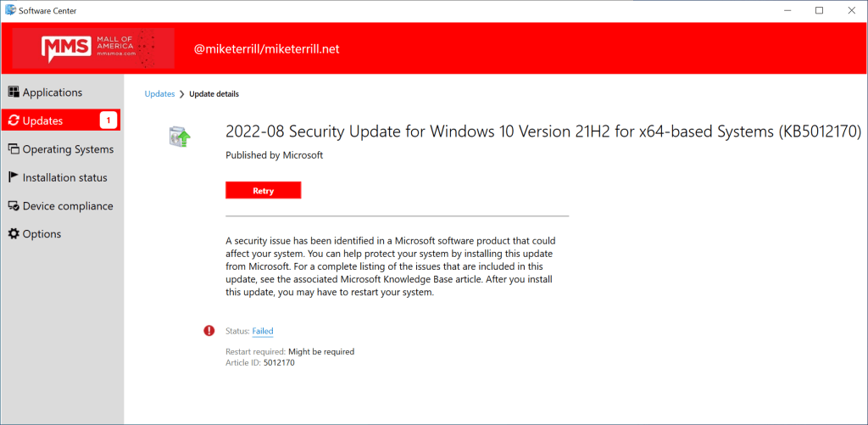Click the Applications grid icon in sidebar
The image size is (868, 425).
[14, 92]
